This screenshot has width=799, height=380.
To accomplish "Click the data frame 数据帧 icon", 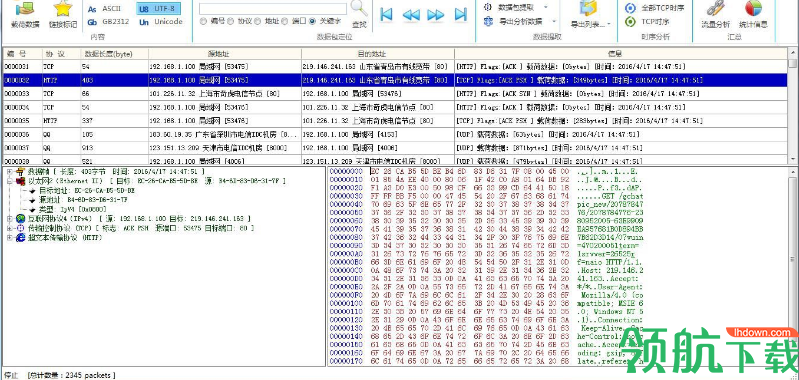I will coord(20,171).
